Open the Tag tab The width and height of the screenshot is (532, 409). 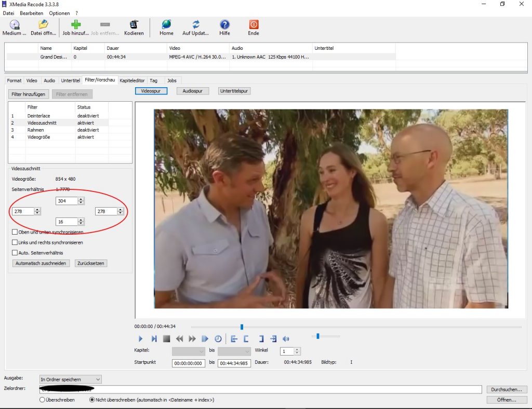(x=154, y=80)
